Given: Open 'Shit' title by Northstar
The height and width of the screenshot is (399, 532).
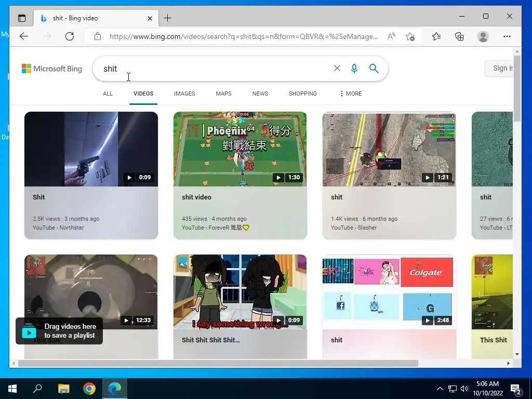Looking at the screenshot, I should coord(38,197).
